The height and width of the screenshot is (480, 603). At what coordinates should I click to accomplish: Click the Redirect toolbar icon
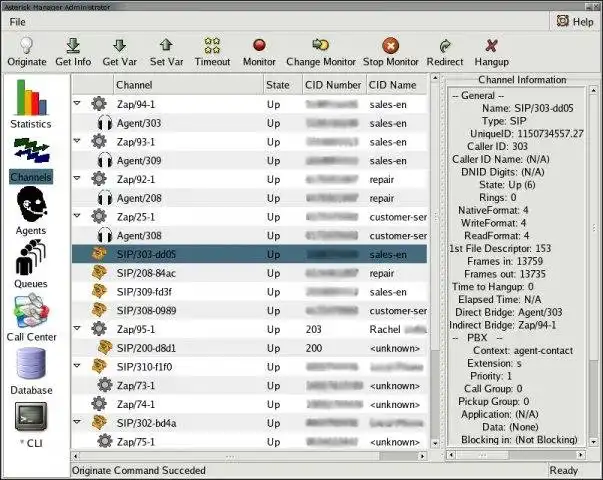(x=445, y=46)
